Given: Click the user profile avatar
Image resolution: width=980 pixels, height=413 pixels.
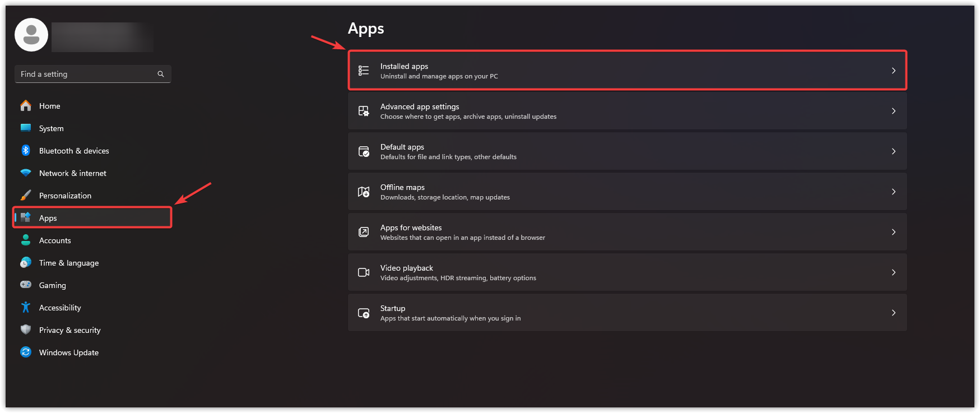Looking at the screenshot, I should pyautogui.click(x=31, y=35).
